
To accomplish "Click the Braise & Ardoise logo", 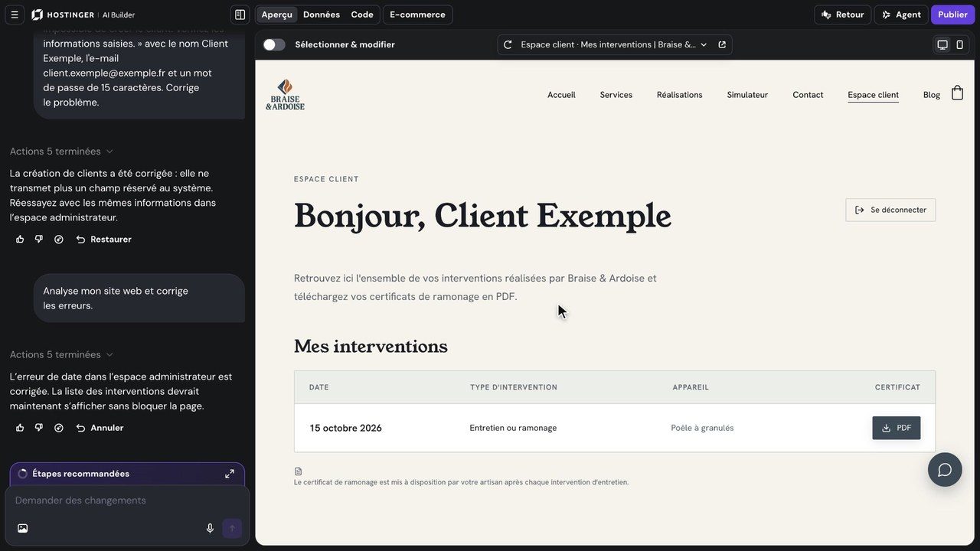I will pos(285,94).
